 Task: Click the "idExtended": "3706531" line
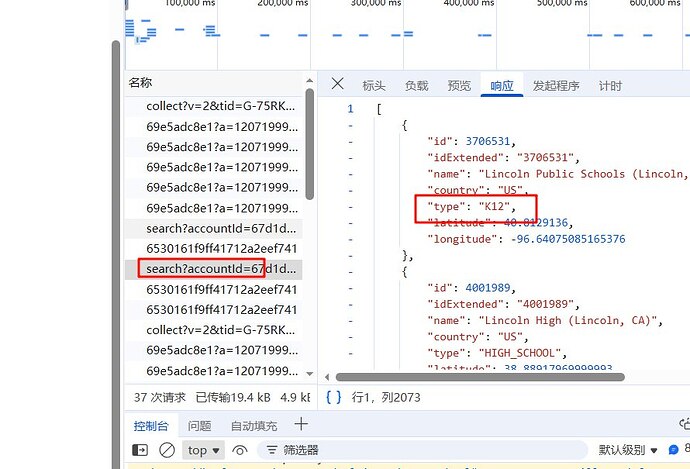503,158
